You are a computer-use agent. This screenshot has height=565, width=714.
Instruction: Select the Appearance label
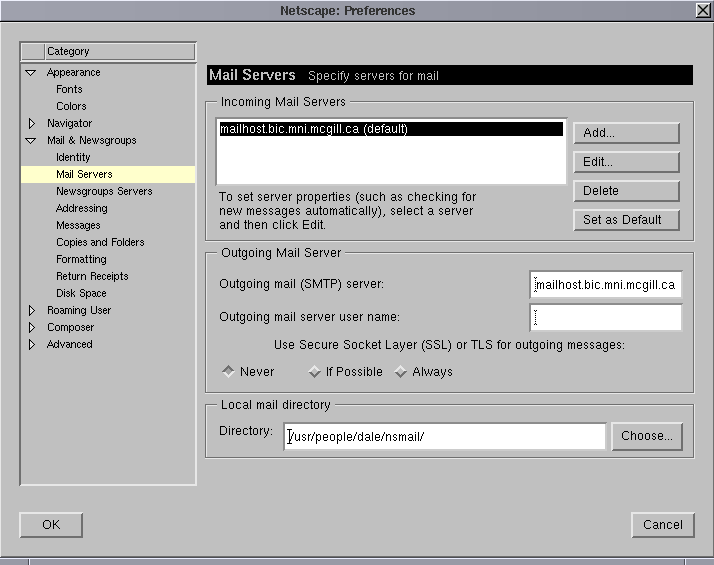73,72
